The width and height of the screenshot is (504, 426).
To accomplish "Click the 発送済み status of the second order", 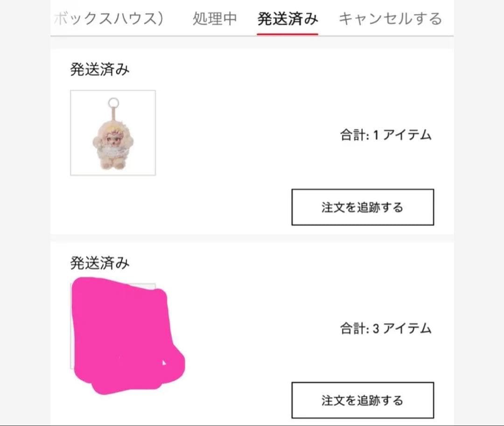I will (100, 263).
